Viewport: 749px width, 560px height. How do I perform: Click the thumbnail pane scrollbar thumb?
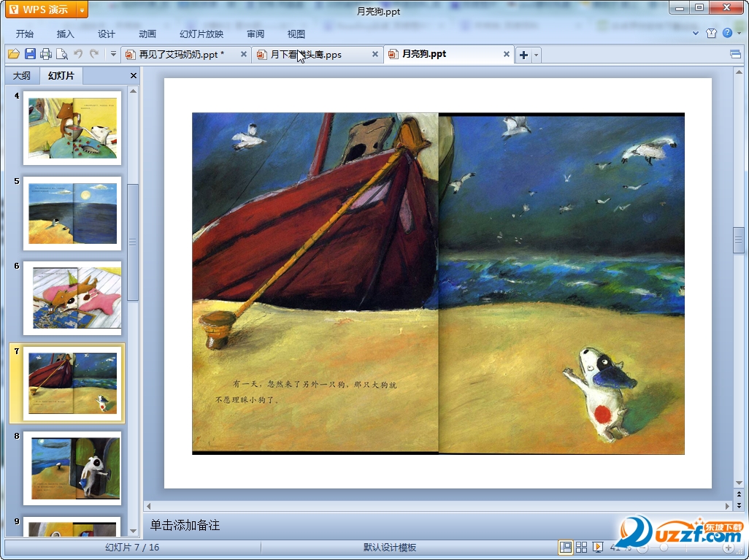(x=133, y=242)
